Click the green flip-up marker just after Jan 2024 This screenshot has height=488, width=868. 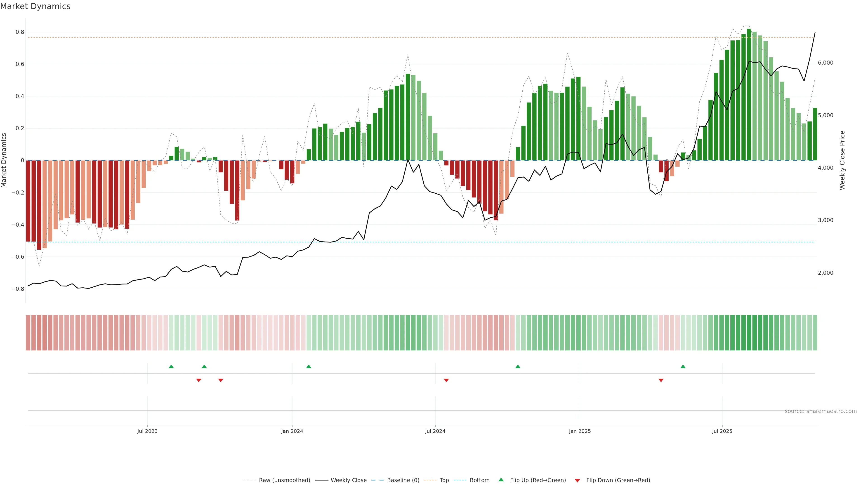309,366
